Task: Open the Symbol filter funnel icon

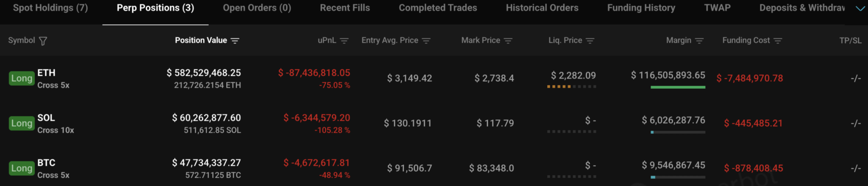Action: (43, 41)
